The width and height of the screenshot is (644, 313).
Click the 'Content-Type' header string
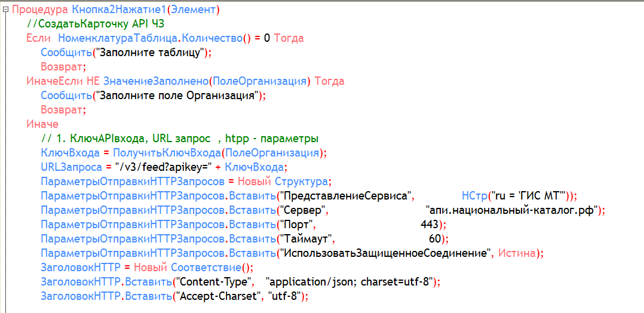coord(214,282)
